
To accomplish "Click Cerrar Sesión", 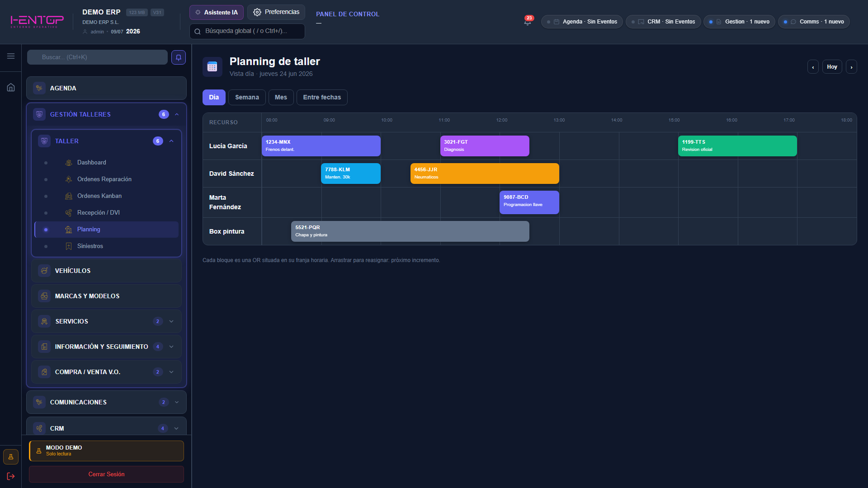I will pyautogui.click(x=107, y=474).
